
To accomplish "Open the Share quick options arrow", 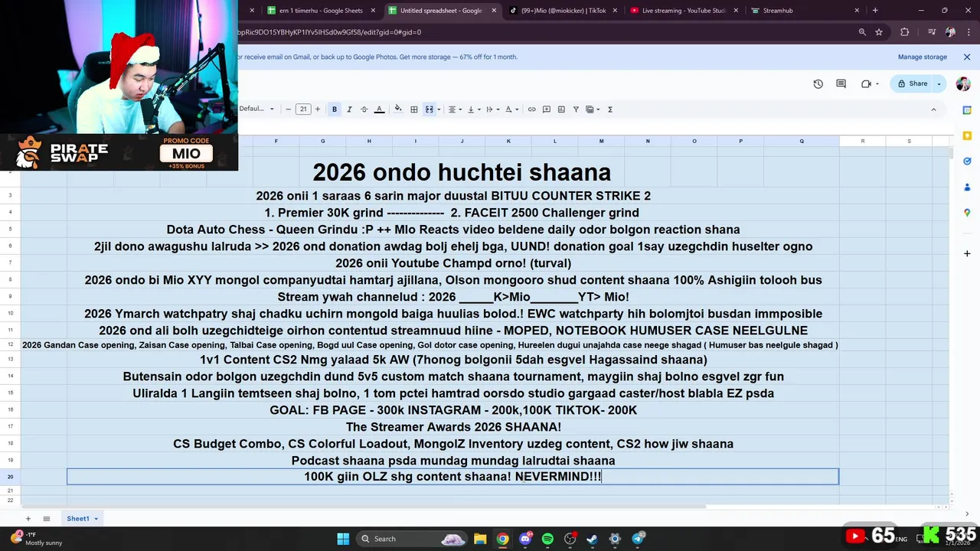I will point(939,83).
